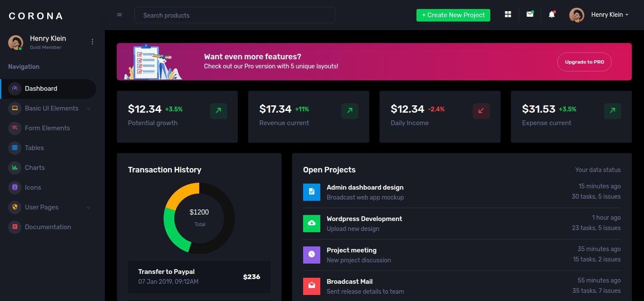Toggle the sidebar with the hamburger icon
Image resolution: width=644 pixels, height=301 pixels.
[119, 15]
